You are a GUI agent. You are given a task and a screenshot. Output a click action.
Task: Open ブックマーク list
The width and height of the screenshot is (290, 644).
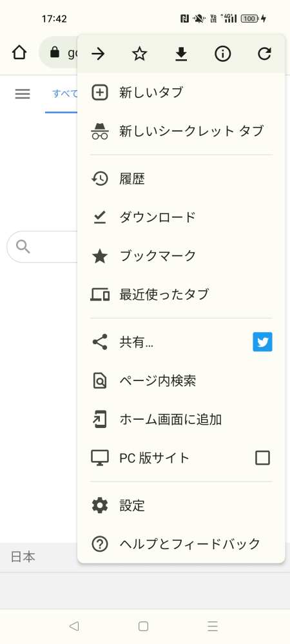pos(181,256)
